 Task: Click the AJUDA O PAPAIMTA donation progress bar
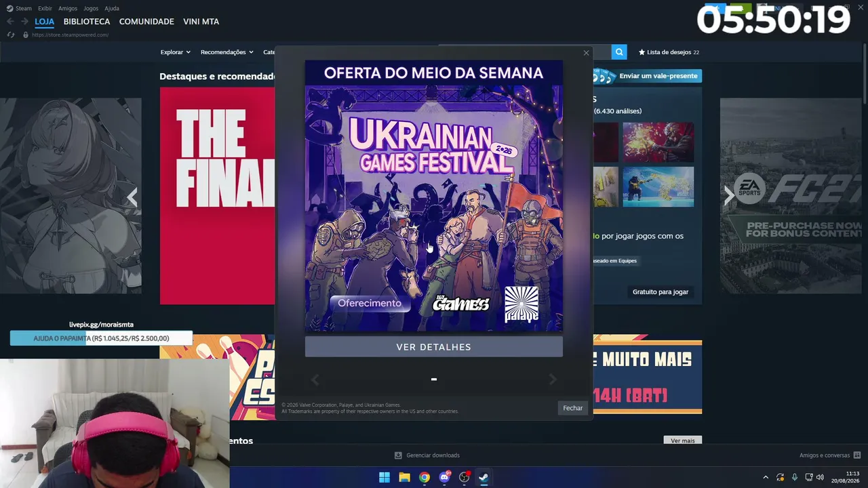click(x=101, y=338)
